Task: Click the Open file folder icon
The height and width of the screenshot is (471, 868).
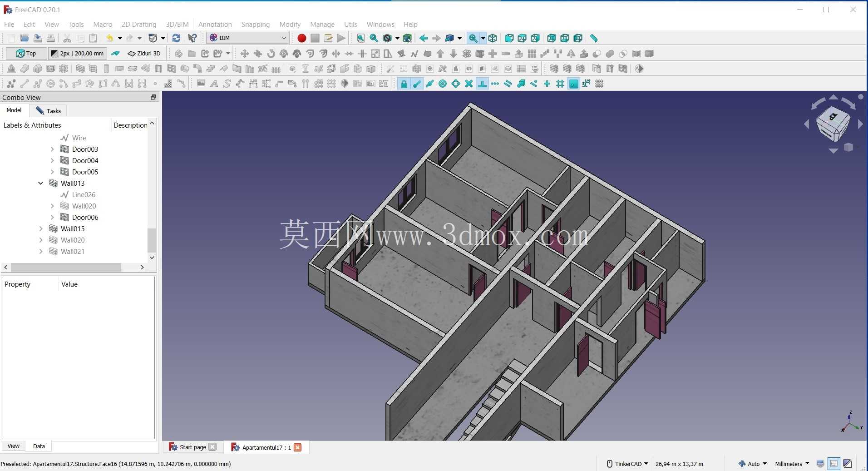Action: pyautogui.click(x=25, y=38)
